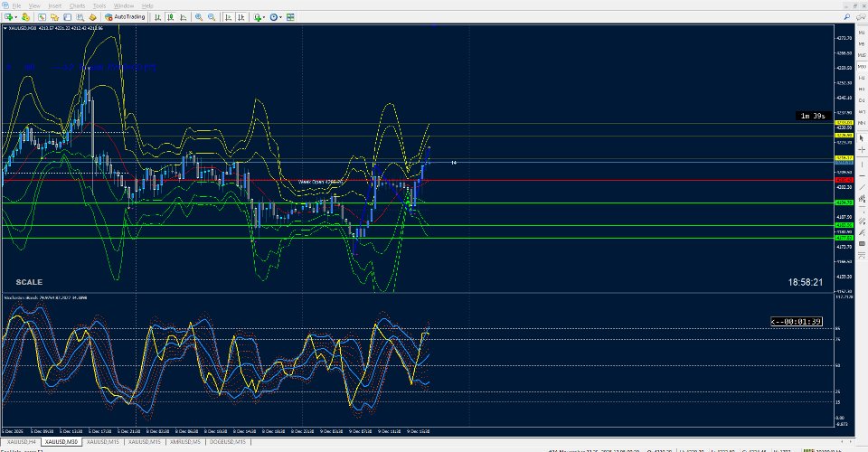Select the Trendline drawing tool
This screenshot has height=452, width=868.
pos(862,187)
